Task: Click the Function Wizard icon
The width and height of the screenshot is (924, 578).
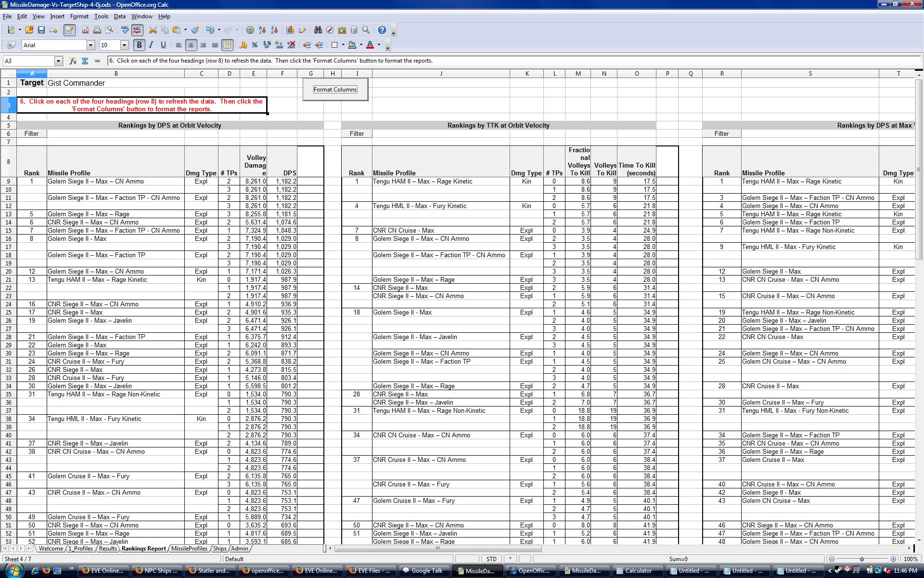Action: click(x=73, y=61)
